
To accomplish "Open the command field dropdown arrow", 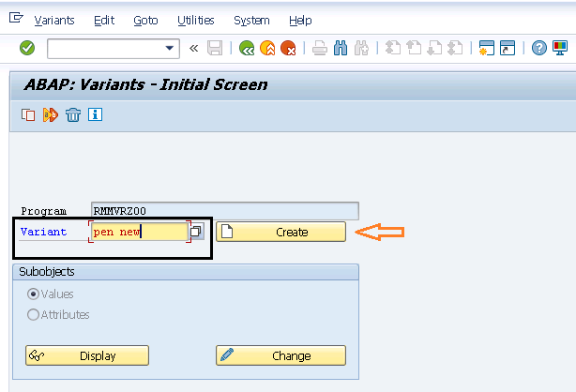I will [x=170, y=48].
